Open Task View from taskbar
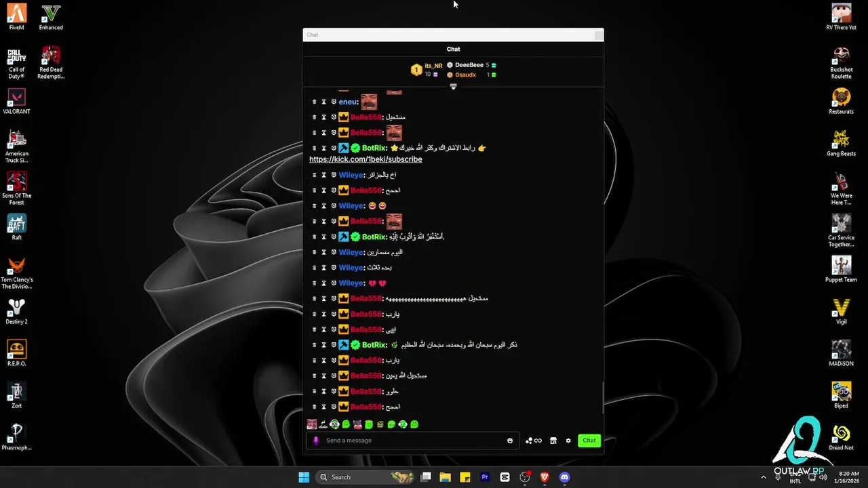 (x=425, y=477)
